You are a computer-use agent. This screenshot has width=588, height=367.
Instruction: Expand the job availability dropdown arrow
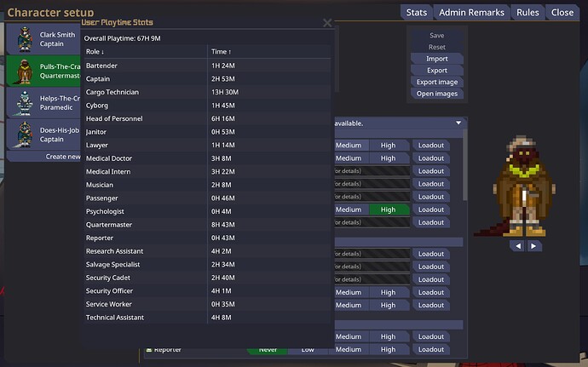pyautogui.click(x=458, y=123)
